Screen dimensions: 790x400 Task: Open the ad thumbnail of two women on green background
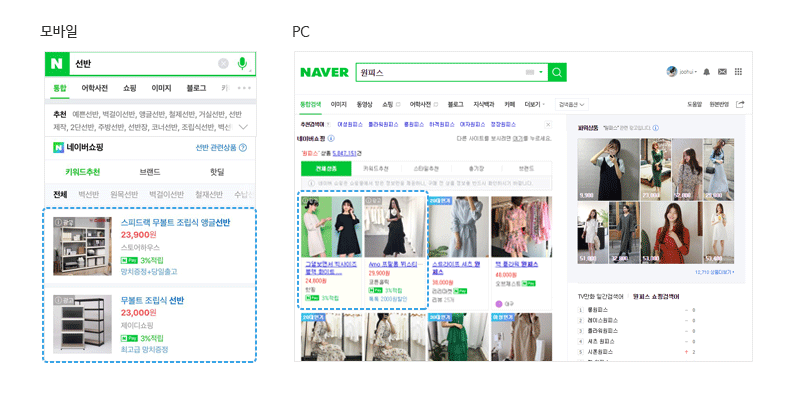click(x=331, y=227)
